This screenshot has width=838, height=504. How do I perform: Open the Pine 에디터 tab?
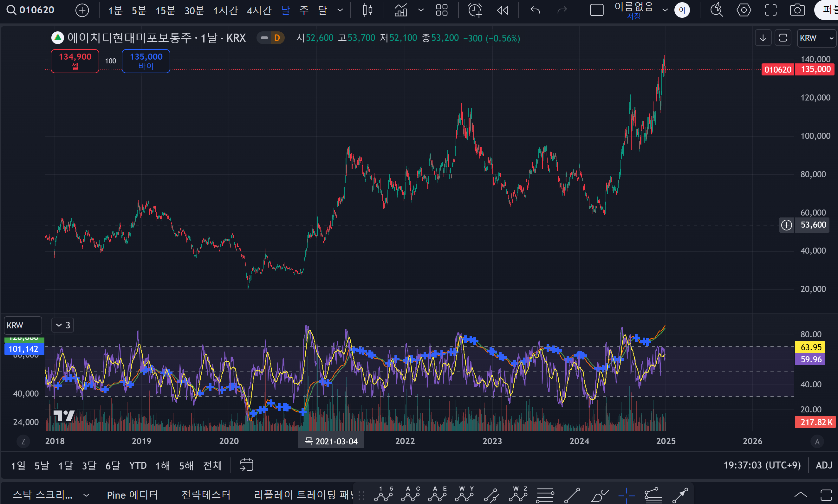pos(132,495)
